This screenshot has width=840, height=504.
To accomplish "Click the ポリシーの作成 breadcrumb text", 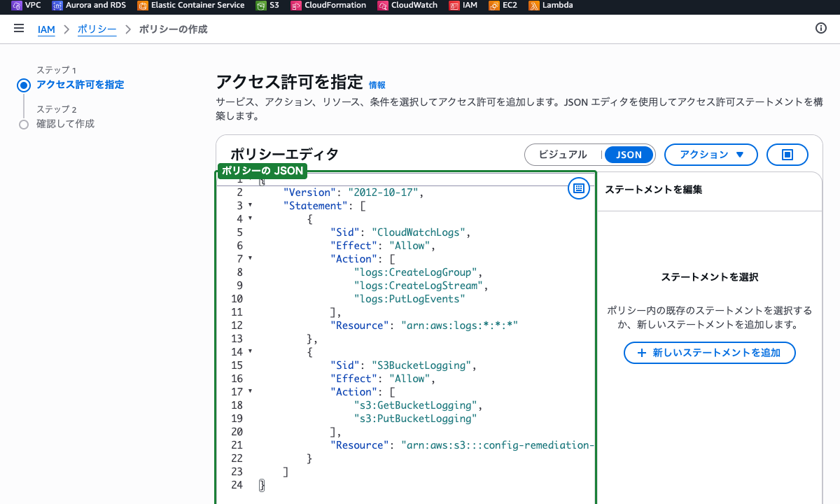I will (x=173, y=29).
